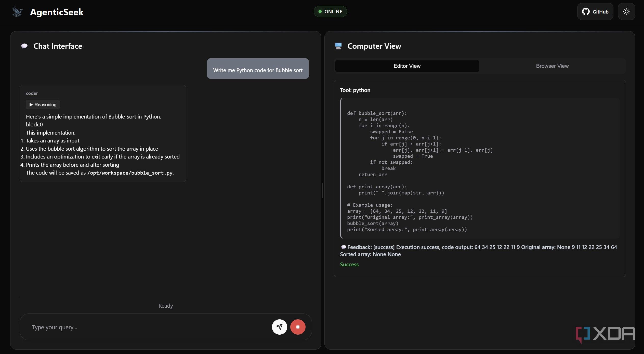Expand the Reasoning disclosure triangle
Viewport: 644px width, 354px height.
tap(31, 105)
